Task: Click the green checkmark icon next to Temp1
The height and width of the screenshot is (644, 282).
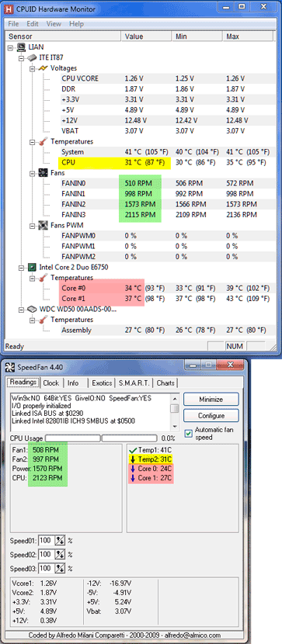Action: [132, 450]
